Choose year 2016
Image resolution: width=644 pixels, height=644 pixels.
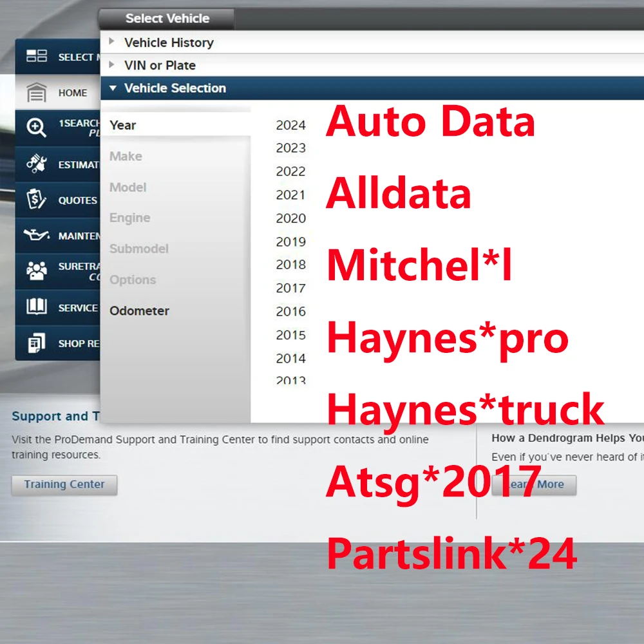point(291,311)
